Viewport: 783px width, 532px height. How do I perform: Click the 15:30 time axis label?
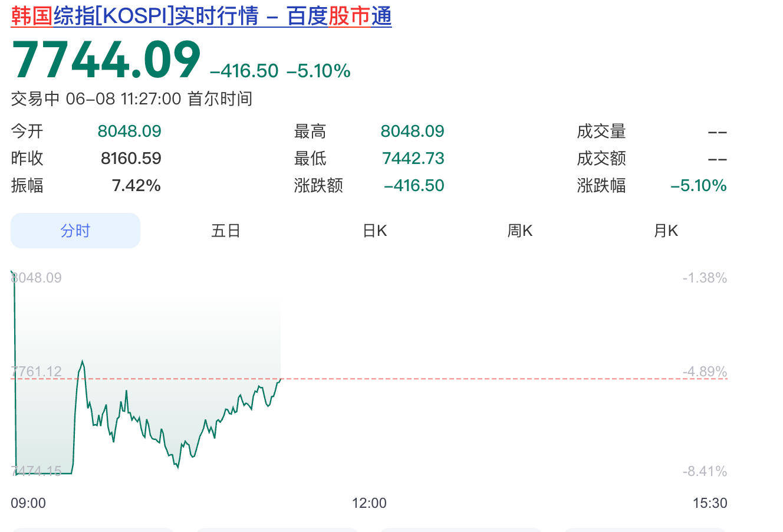pyautogui.click(x=710, y=503)
